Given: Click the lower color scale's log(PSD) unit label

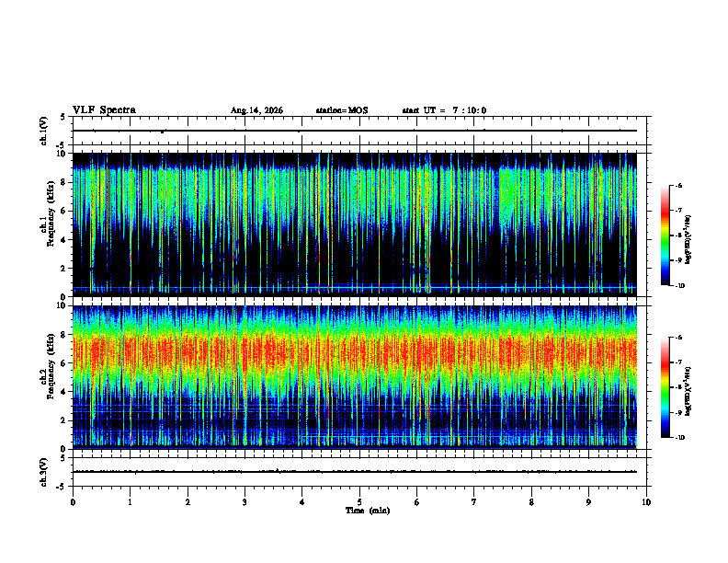Looking at the screenshot, I should [688, 390].
